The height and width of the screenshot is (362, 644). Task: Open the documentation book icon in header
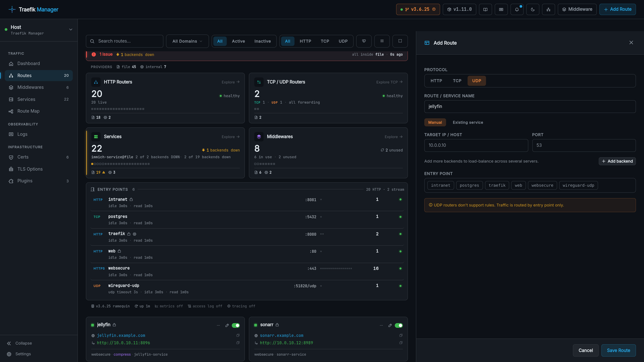pyautogui.click(x=485, y=9)
